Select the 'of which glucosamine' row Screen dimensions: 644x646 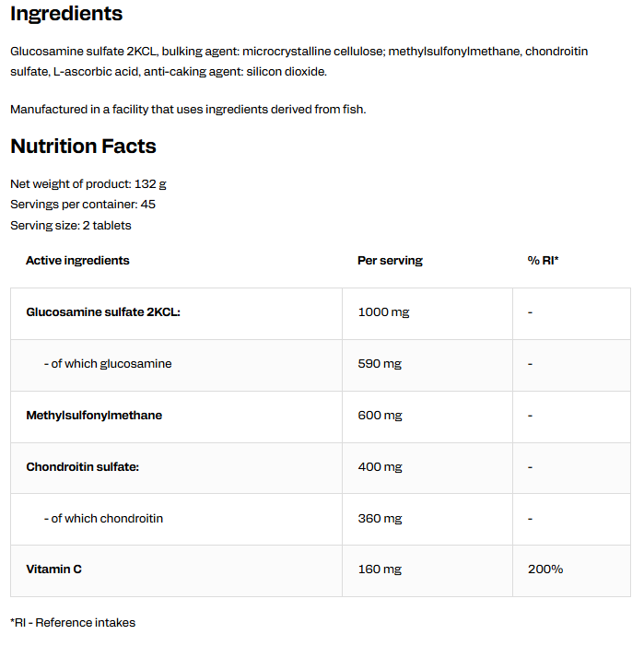(321, 365)
